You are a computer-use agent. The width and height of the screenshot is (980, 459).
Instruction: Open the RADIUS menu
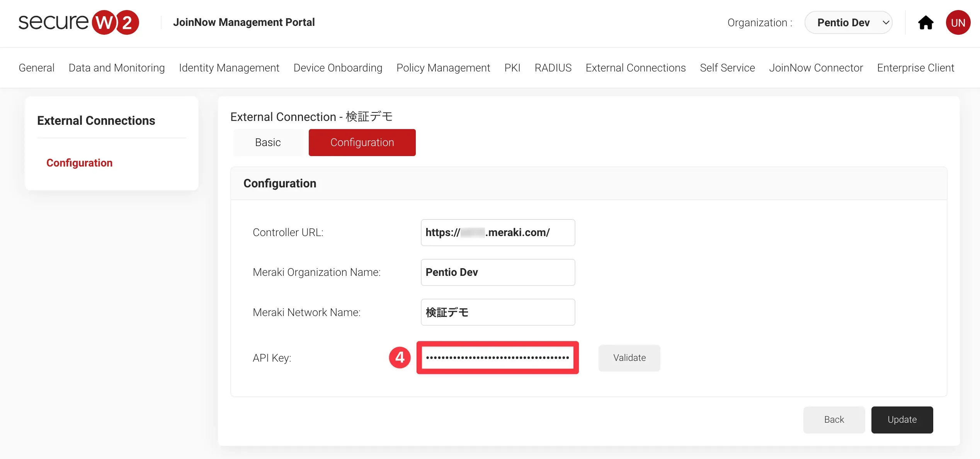[x=553, y=68]
